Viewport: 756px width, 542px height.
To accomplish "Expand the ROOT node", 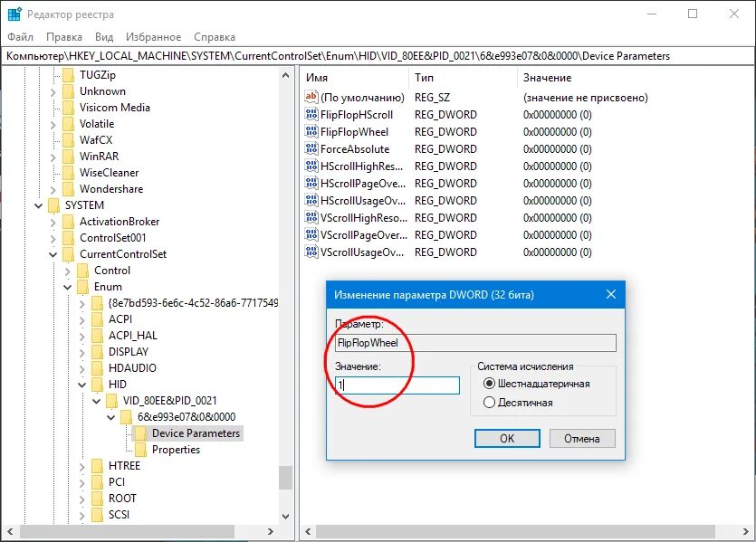I will pos(82,499).
